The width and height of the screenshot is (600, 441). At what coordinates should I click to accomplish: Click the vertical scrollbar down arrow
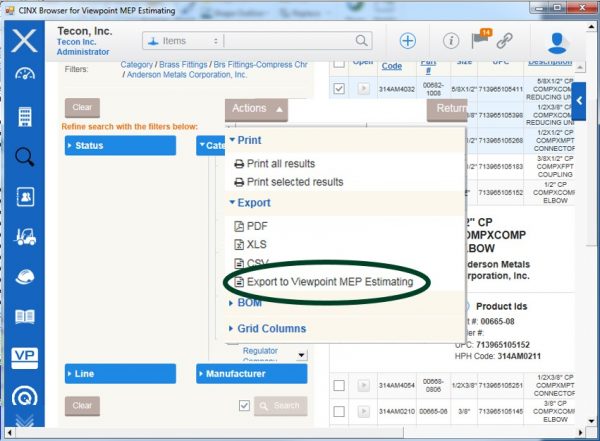click(592, 421)
